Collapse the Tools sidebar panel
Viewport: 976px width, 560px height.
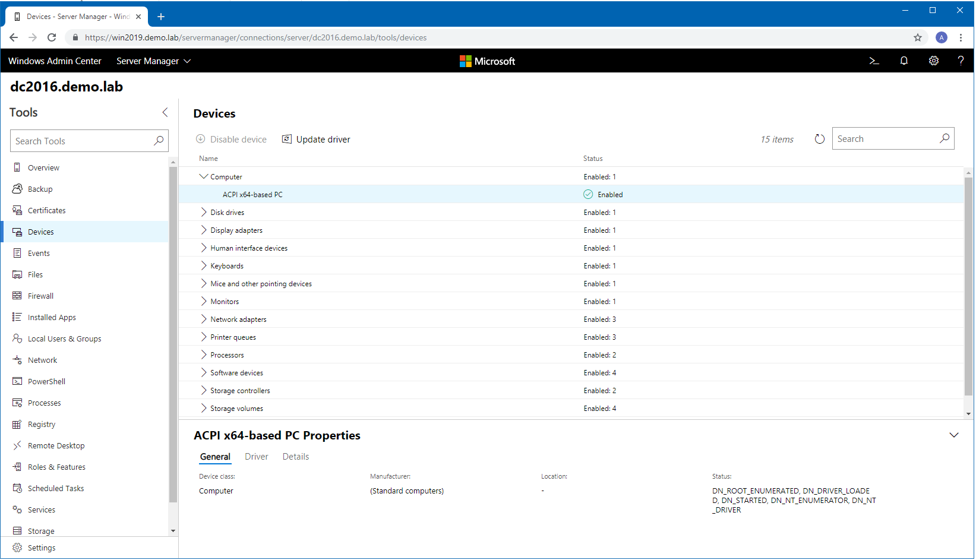coord(165,112)
